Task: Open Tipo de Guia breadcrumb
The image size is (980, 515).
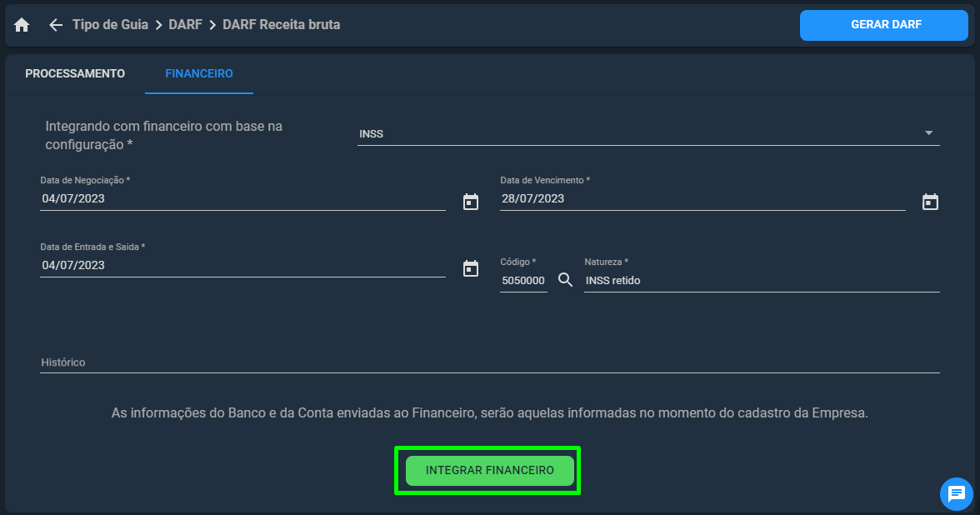Action: (x=110, y=25)
